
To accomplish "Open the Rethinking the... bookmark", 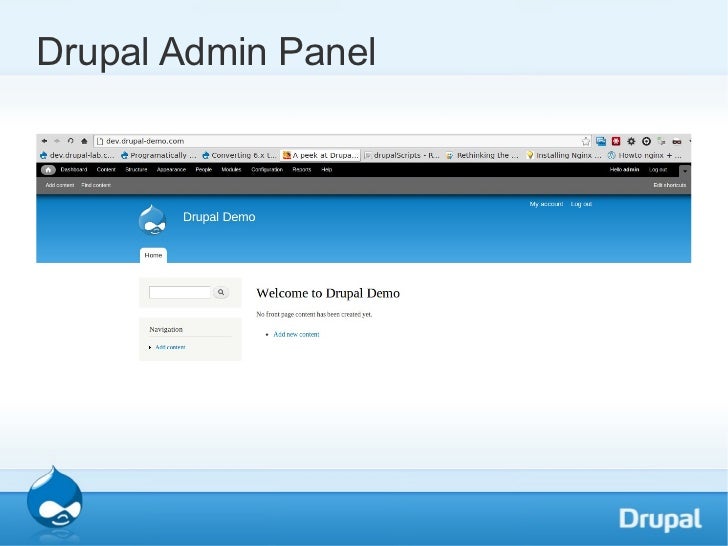I will (x=482, y=155).
